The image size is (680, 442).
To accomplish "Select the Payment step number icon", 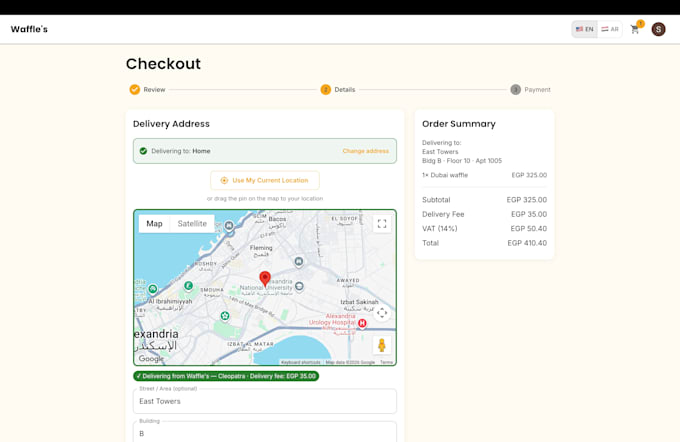I will (x=515, y=89).
